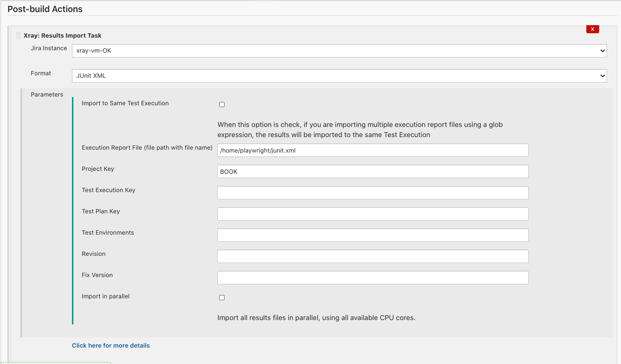This screenshot has height=364, width=621.
Task: Open the Jira Instance dropdown
Action: pyautogui.click(x=339, y=50)
